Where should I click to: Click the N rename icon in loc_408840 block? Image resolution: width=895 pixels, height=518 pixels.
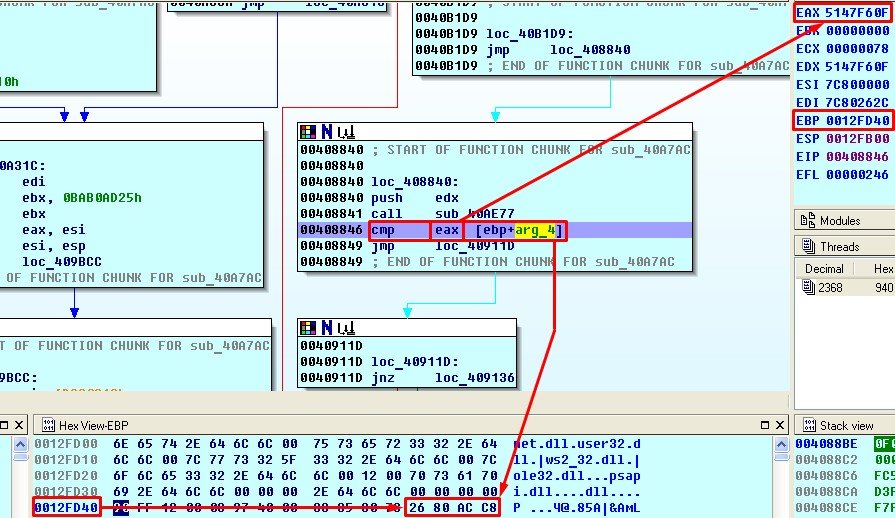coord(325,131)
